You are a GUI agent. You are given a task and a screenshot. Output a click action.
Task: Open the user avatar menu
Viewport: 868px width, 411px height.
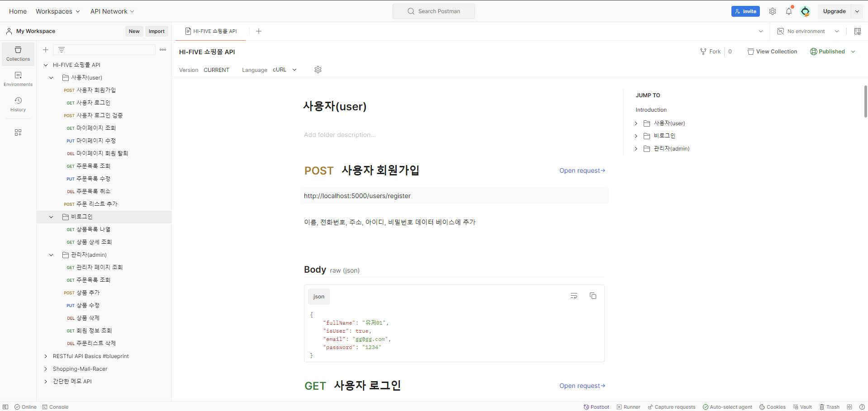pos(805,11)
